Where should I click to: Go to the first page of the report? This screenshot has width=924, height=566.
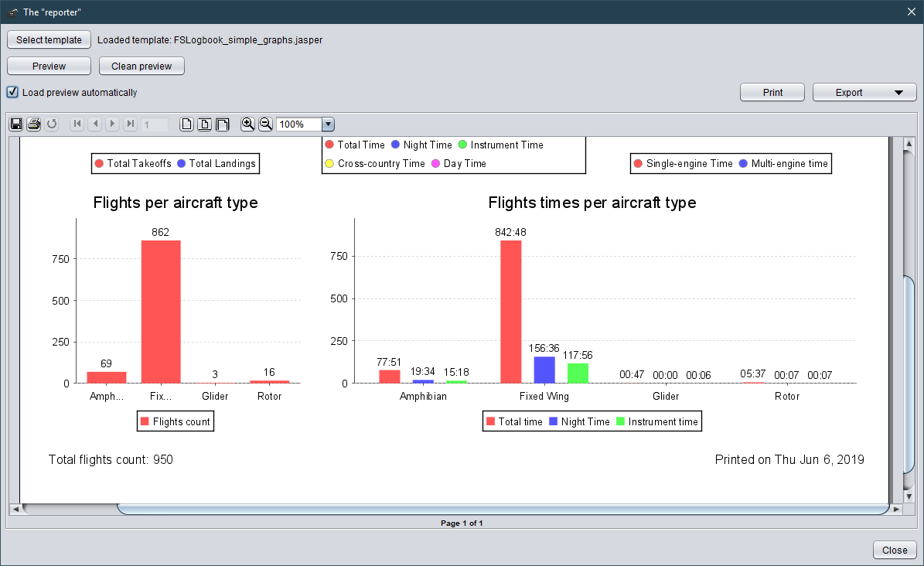pos(77,124)
